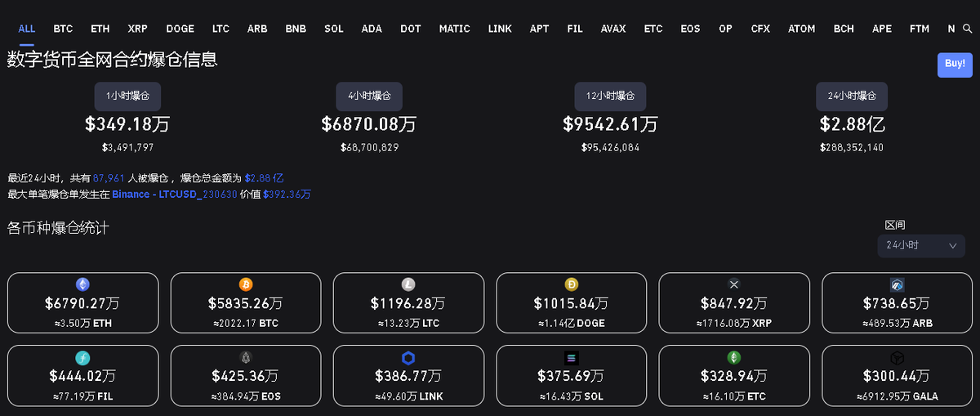Open the 24小时 interval dropdown
This screenshot has height=416, width=980.
[x=921, y=245]
